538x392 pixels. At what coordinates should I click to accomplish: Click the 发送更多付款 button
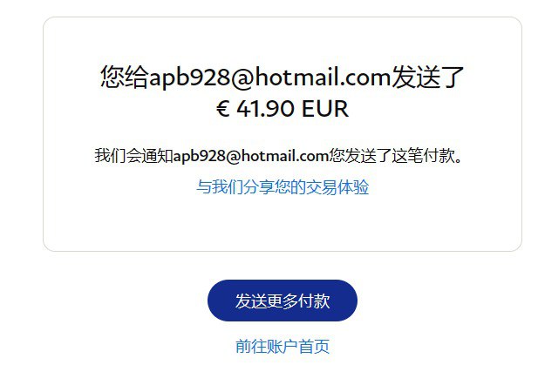[x=282, y=301]
